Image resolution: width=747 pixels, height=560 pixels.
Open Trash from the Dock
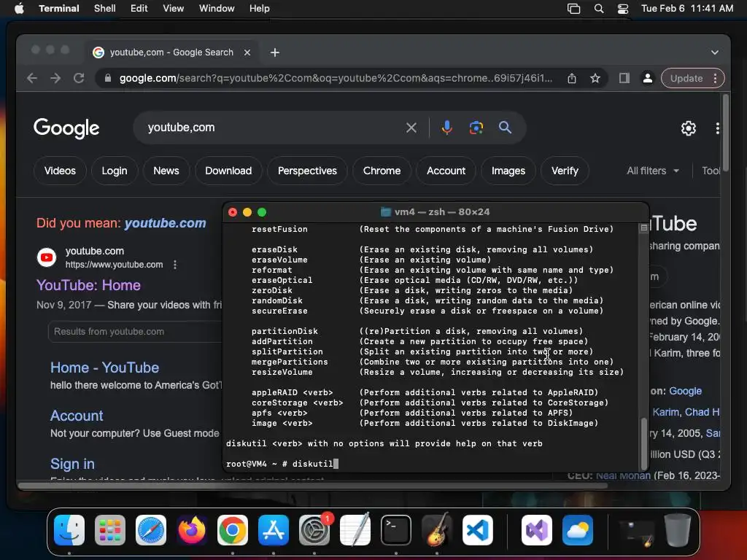point(678,530)
